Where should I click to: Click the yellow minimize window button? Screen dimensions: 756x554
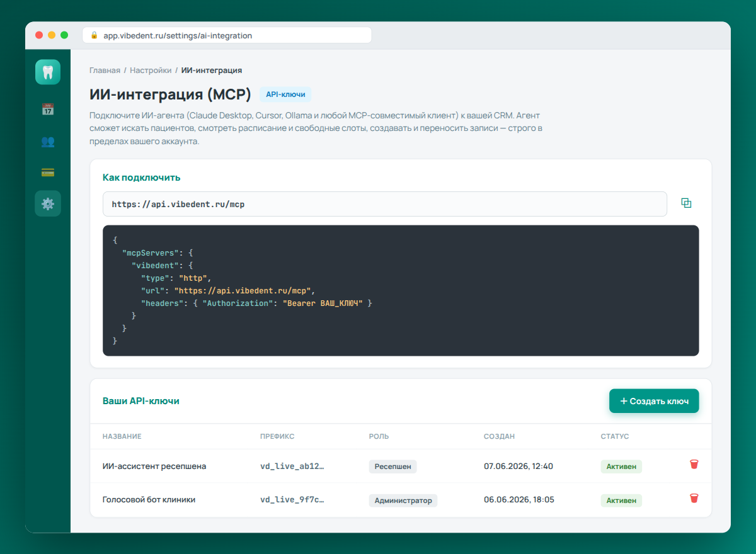[52, 35]
